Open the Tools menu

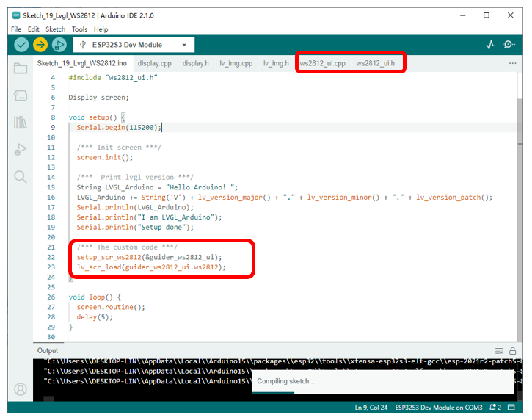tap(79, 29)
